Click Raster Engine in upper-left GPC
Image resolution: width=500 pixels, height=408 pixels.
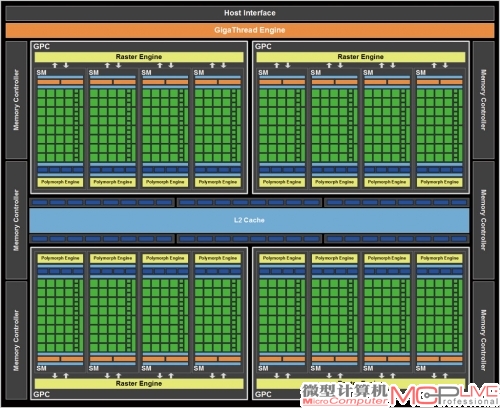click(139, 57)
